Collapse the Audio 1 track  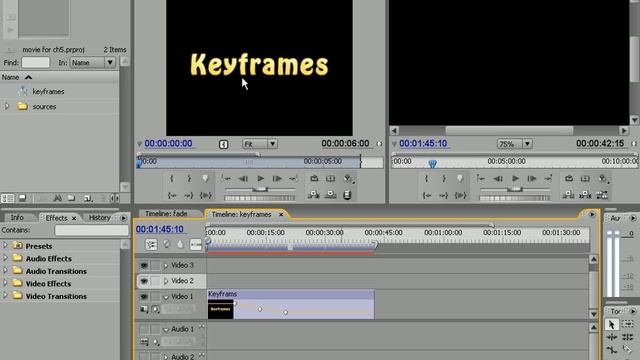(x=166, y=329)
